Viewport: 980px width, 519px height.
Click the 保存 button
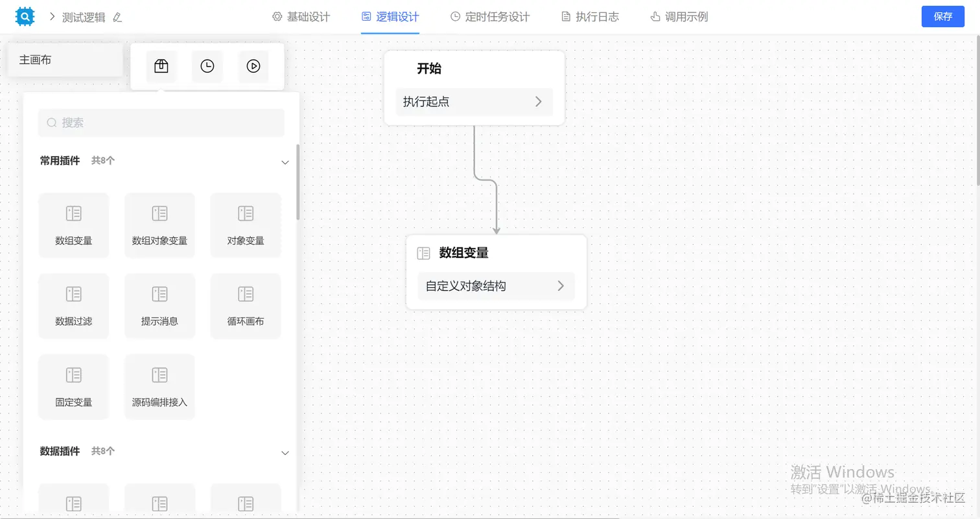coord(943,17)
